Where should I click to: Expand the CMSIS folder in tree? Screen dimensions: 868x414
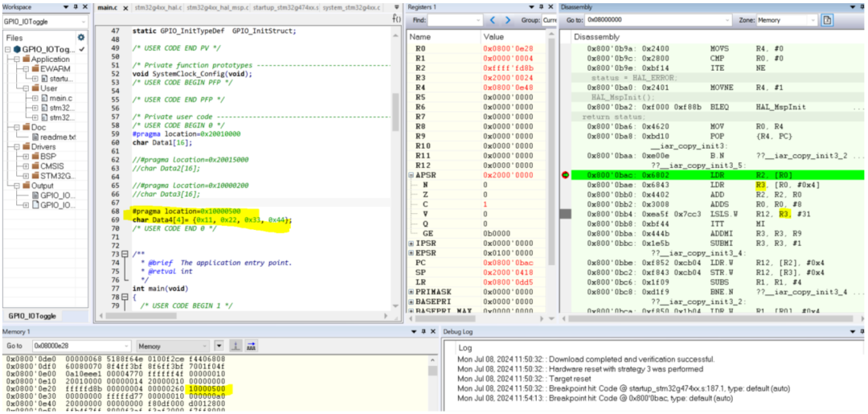(x=27, y=166)
